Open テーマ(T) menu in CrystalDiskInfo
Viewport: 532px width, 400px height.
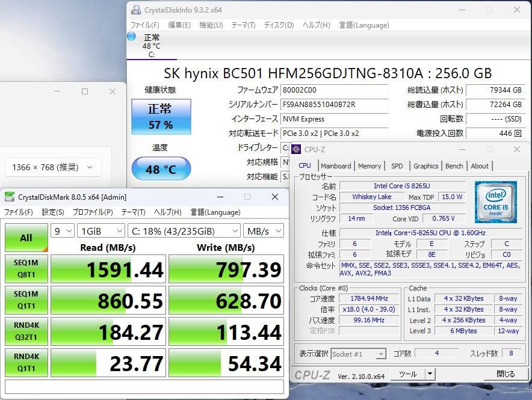click(243, 25)
